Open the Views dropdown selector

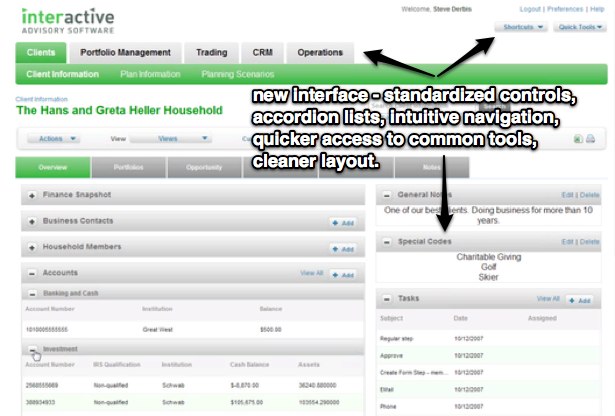pyautogui.click(x=171, y=139)
